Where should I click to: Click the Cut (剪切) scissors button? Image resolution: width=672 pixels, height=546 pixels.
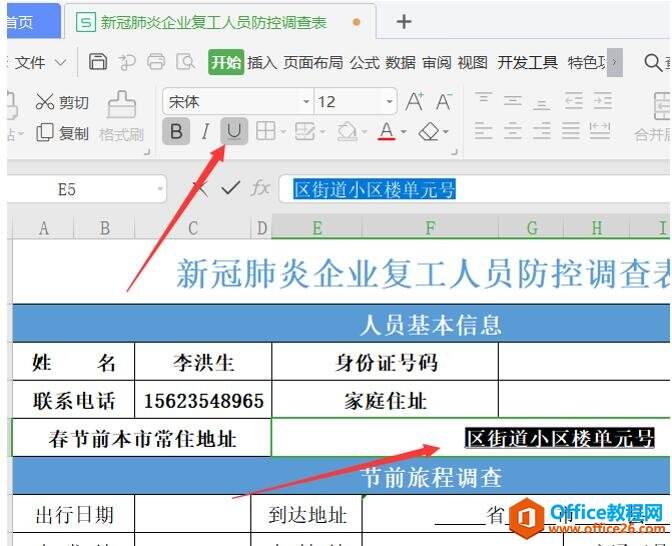tap(62, 102)
